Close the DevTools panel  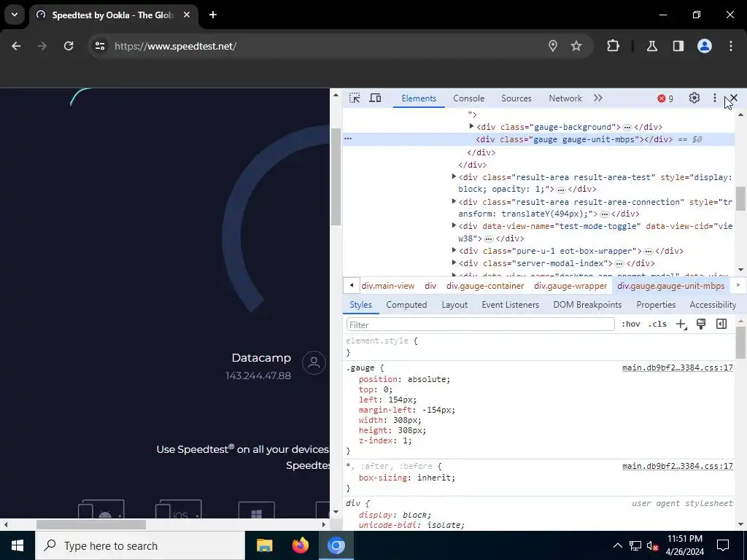734,98
